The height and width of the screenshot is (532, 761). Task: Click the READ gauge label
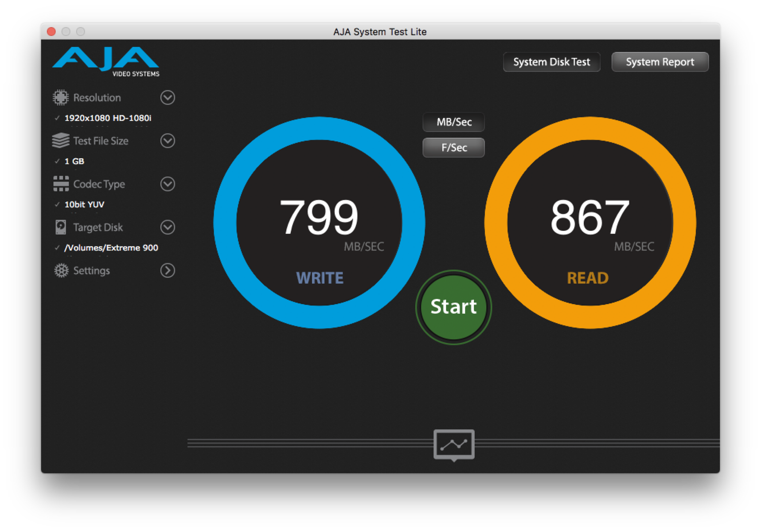click(x=588, y=278)
